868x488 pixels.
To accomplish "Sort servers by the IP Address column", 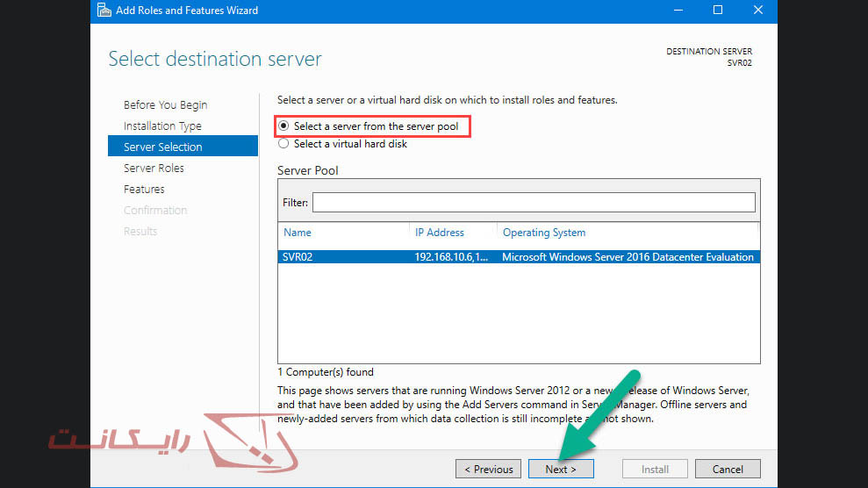I will click(x=439, y=233).
